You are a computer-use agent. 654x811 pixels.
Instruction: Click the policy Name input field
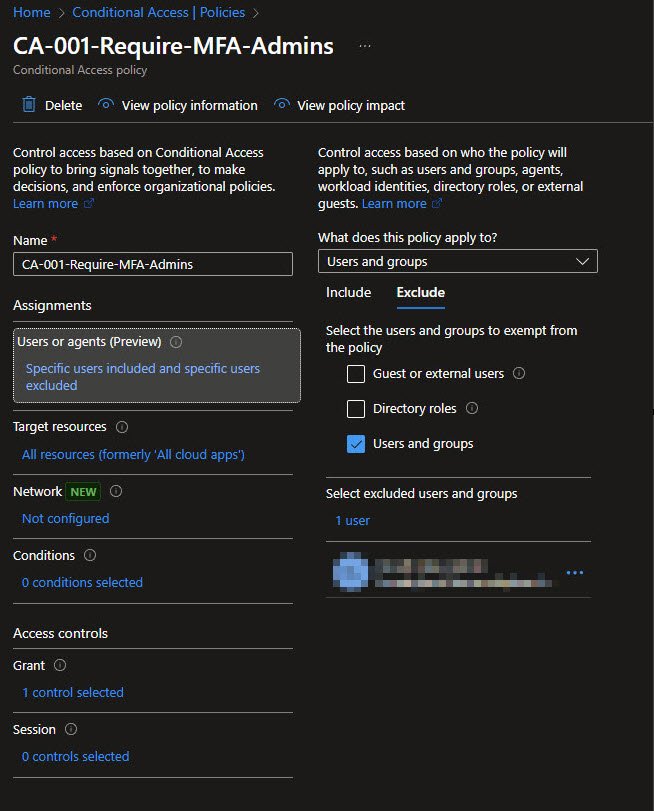click(153, 264)
